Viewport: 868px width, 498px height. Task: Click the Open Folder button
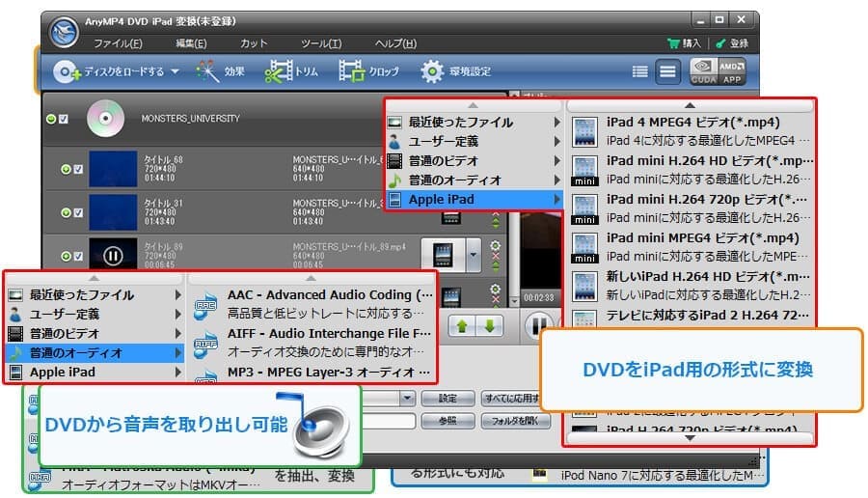(515, 421)
